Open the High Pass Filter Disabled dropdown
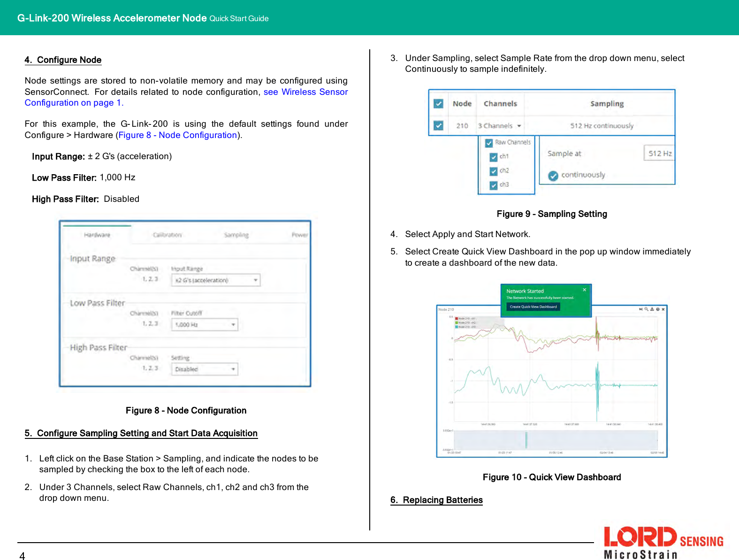739x560 pixels. tap(205, 369)
